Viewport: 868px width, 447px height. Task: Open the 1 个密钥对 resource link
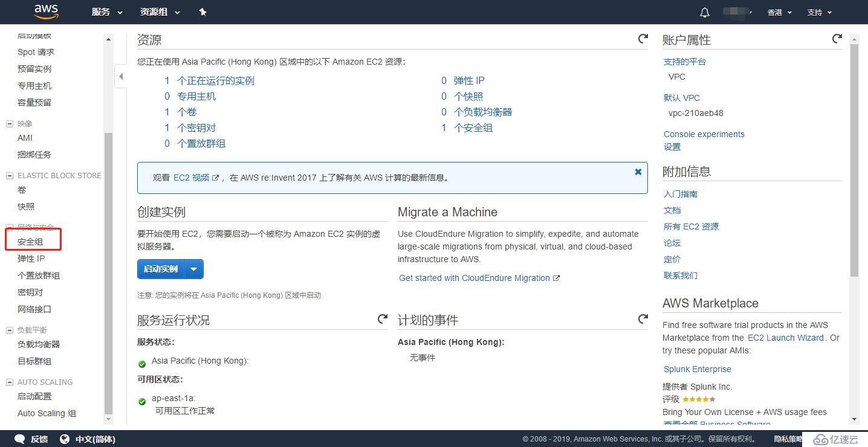click(x=190, y=127)
